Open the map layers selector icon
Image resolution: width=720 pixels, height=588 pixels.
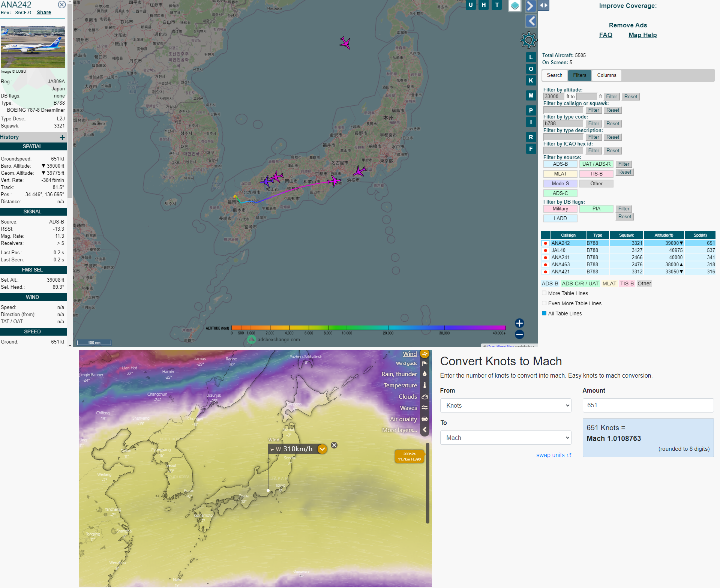coord(515,6)
